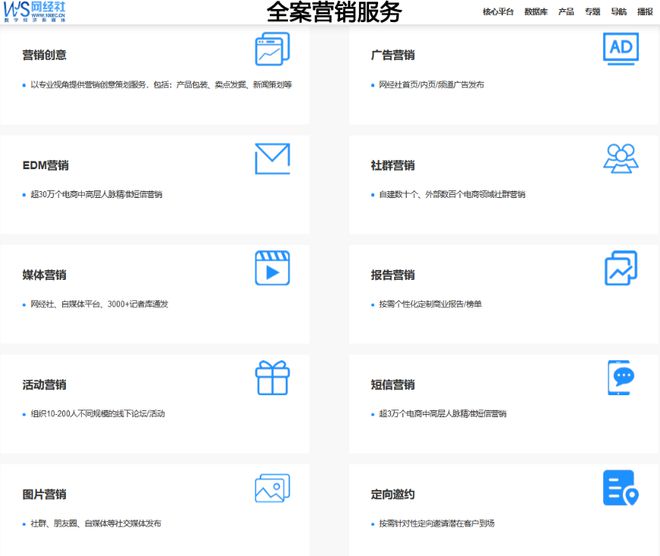Viewport: 660px width, 556px height.
Task: Open the 专题 menu item
Action: pyautogui.click(x=593, y=12)
